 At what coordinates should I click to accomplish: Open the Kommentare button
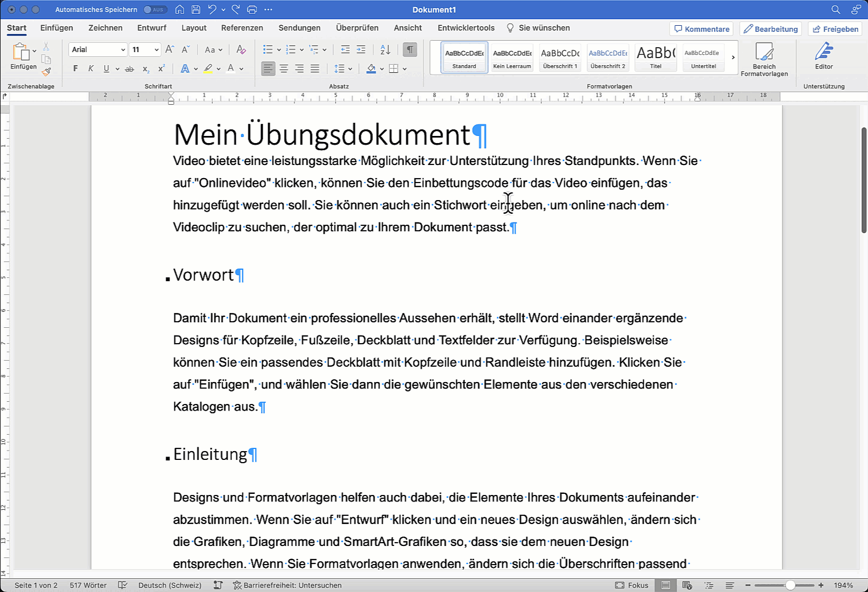[x=701, y=29]
